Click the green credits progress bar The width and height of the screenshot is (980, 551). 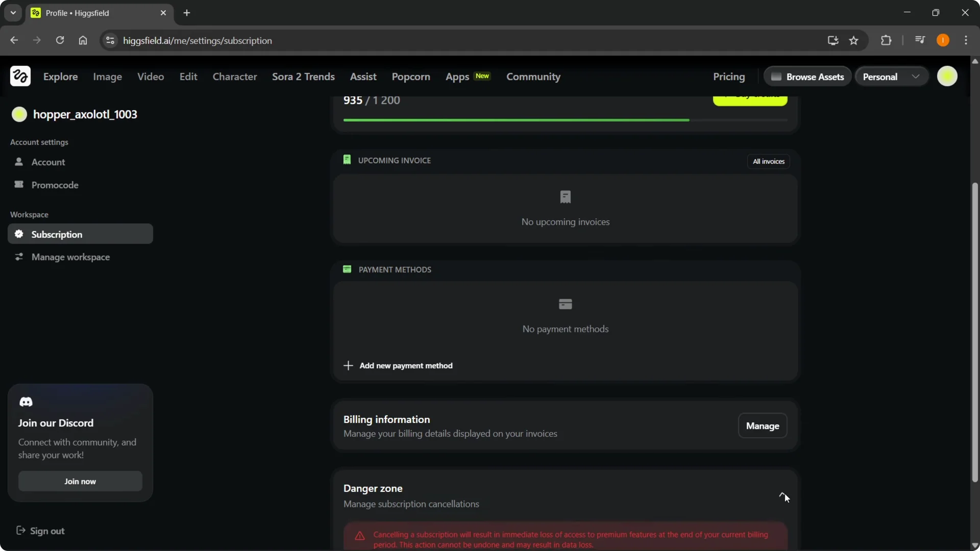point(516,119)
